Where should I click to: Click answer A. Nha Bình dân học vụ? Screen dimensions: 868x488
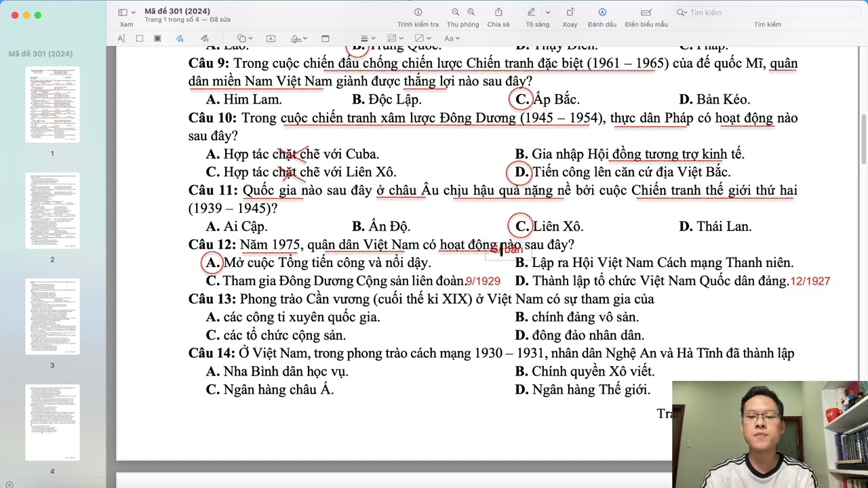pos(277,371)
